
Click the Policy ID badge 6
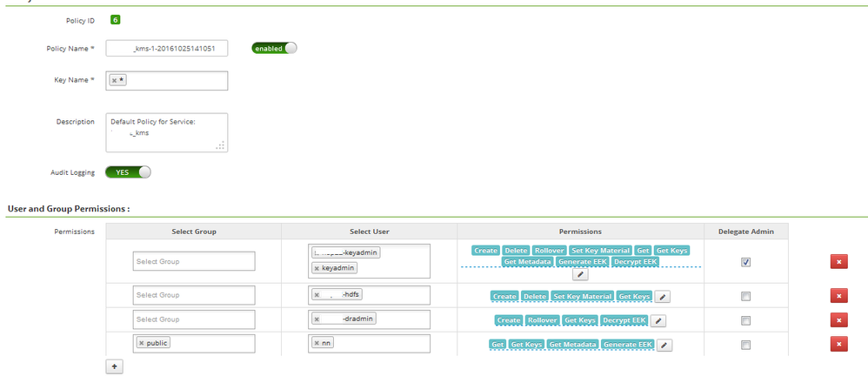[115, 20]
